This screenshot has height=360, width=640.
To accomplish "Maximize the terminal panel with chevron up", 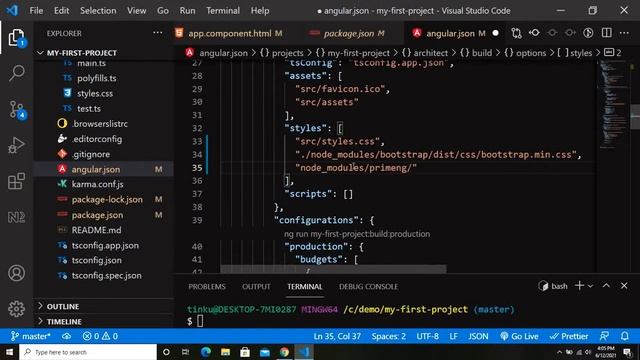I will 606,286.
